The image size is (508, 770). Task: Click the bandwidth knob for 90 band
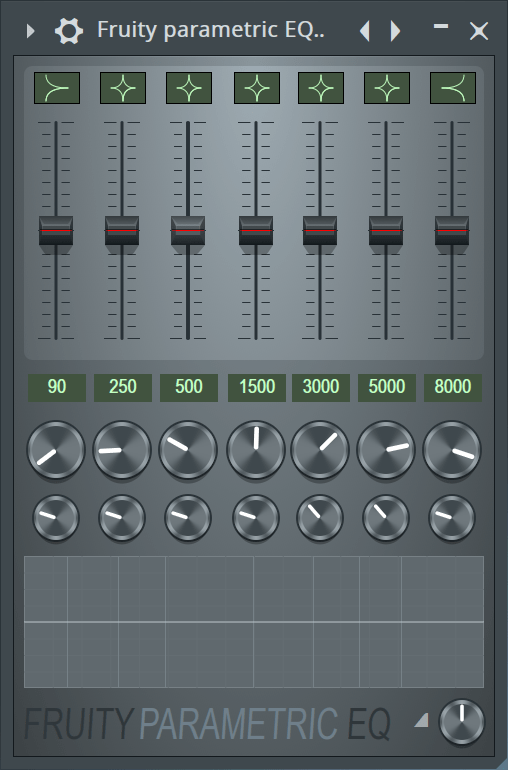point(56,518)
